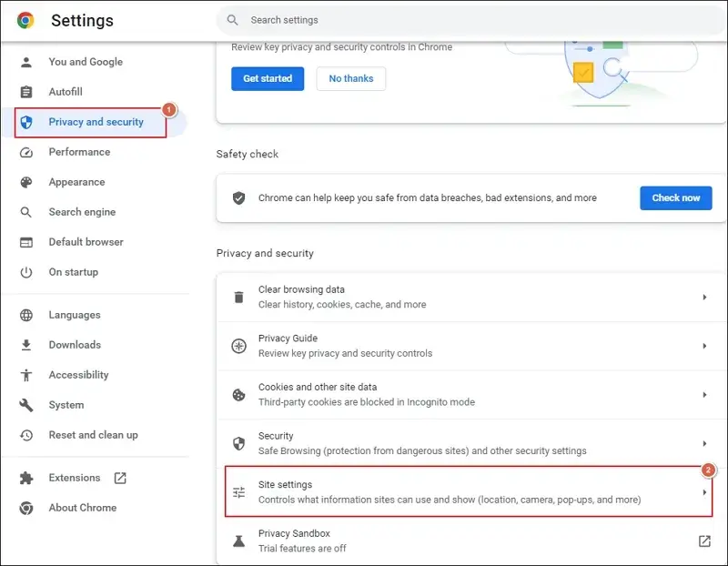Click the trash can icon for Clear browsing data
The height and width of the screenshot is (566, 728).
(238, 298)
